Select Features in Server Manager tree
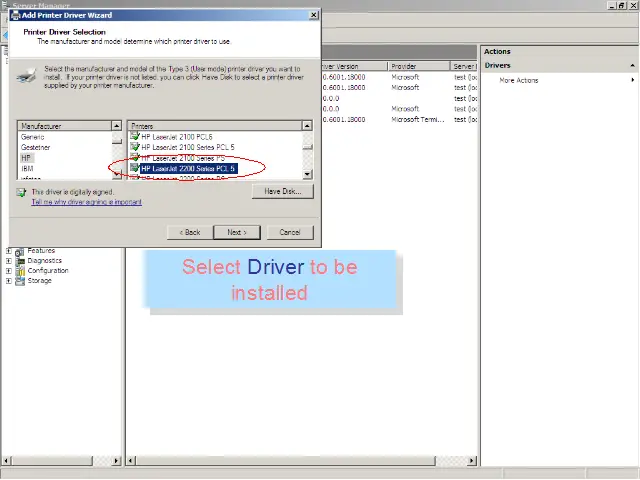 41,251
